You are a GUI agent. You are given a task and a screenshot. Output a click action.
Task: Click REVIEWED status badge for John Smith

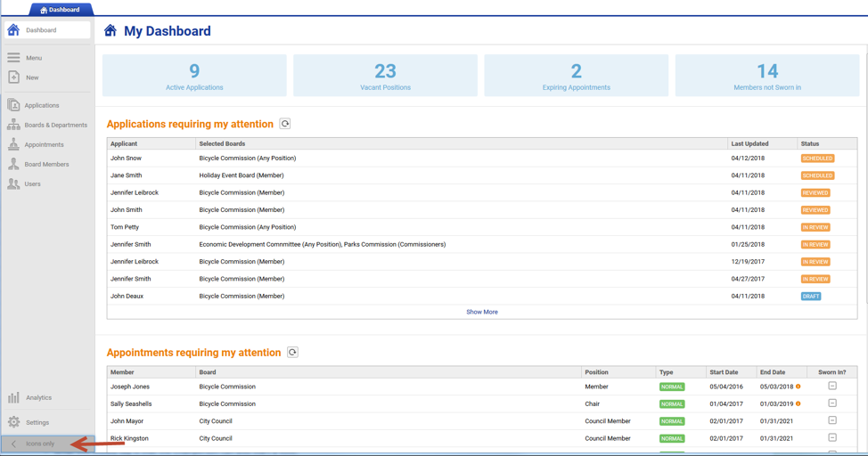pos(815,209)
